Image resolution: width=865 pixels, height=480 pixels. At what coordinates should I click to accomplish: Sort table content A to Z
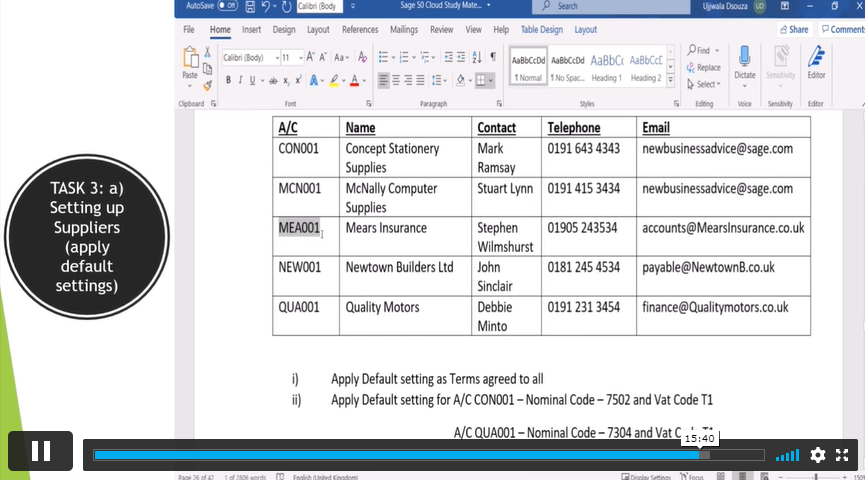(477, 57)
